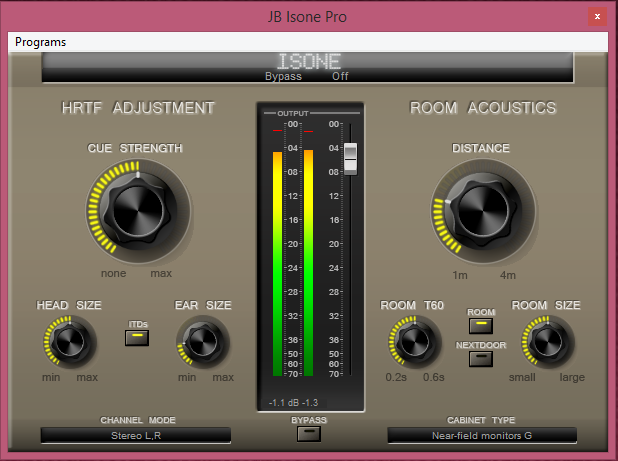Click the JB Isone Pro title text
Screen dimensions: 618x461
click(x=307, y=17)
